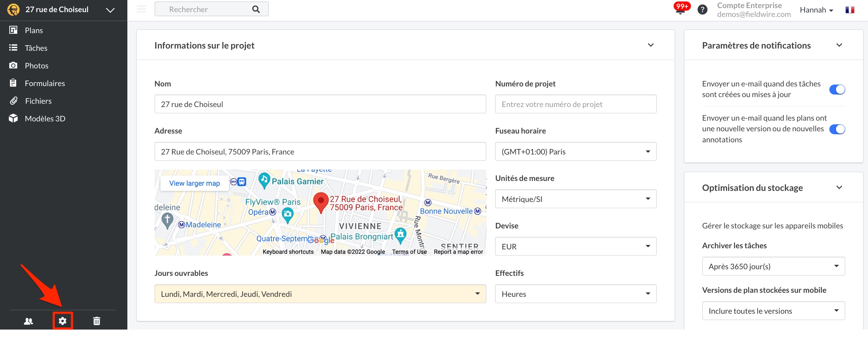Go to Formulaires in the sidebar
Image resolution: width=868 pixels, height=345 pixels.
click(45, 83)
